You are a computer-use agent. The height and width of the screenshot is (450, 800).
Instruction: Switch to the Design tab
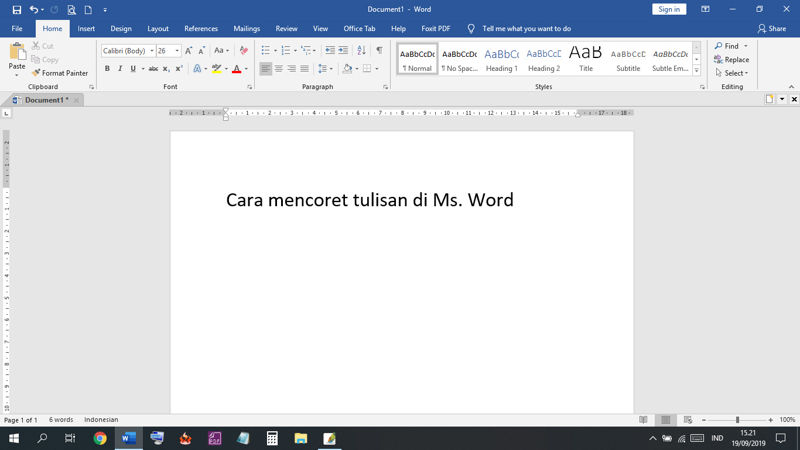tap(121, 29)
